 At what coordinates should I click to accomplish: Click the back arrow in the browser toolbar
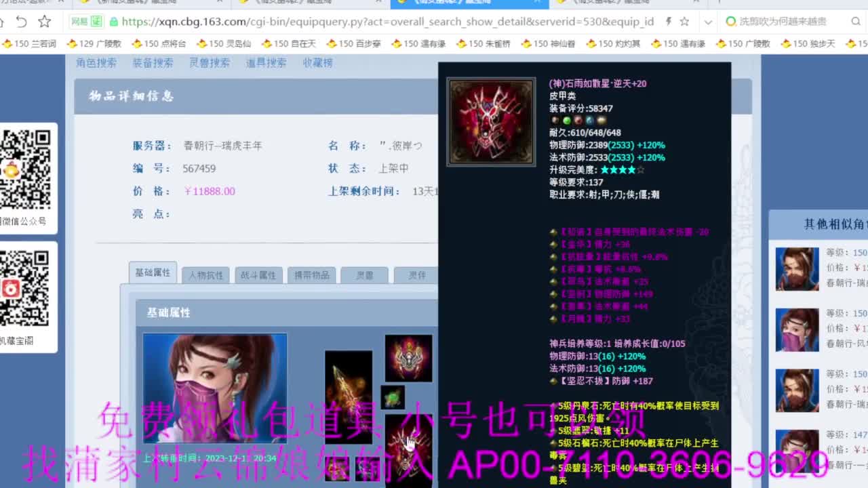point(22,21)
